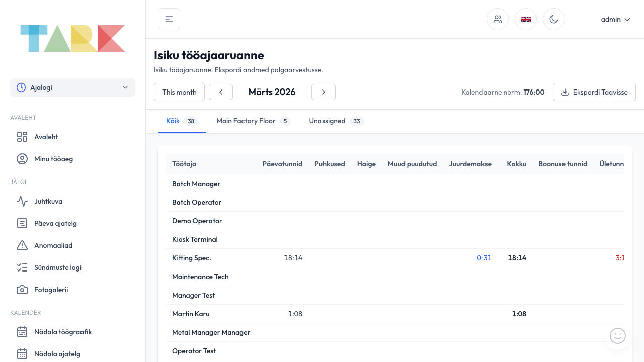Go to the next month
Viewport: 644px width, 362px height.
point(324,92)
